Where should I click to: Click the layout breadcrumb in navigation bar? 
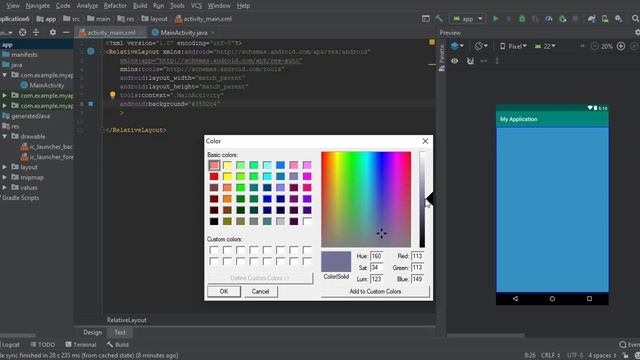pyautogui.click(x=154, y=19)
